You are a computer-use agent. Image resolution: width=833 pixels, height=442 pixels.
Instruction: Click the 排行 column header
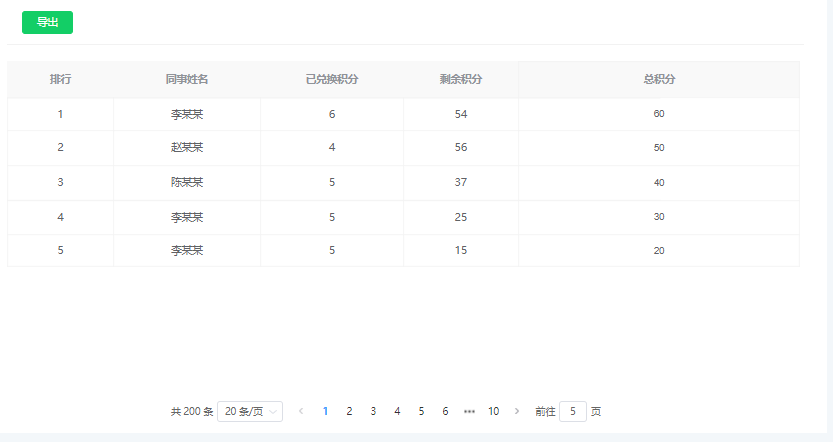coord(61,79)
